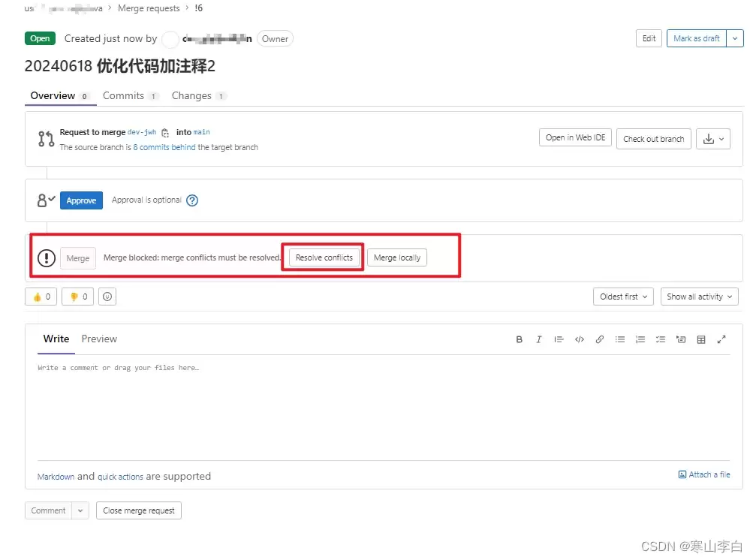Open the Show all activity filter
Viewport: 753px width, 560px height.
(699, 297)
